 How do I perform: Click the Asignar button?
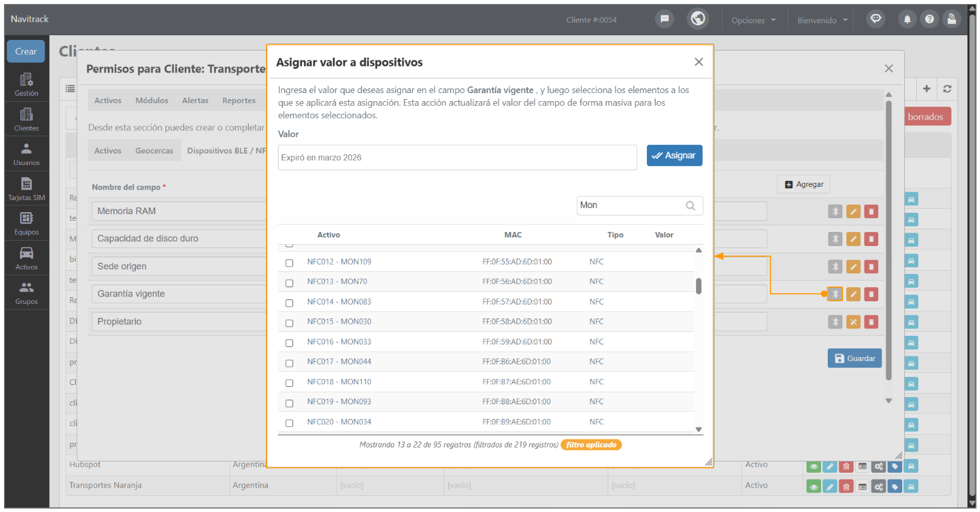674,156
